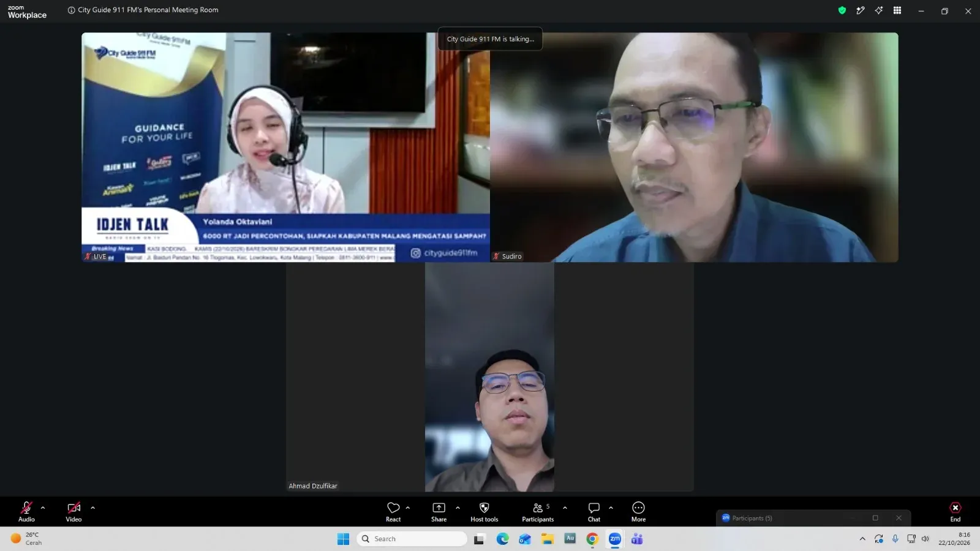Expand the chat options arrow beside Chat
980x551 pixels.
click(x=611, y=508)
